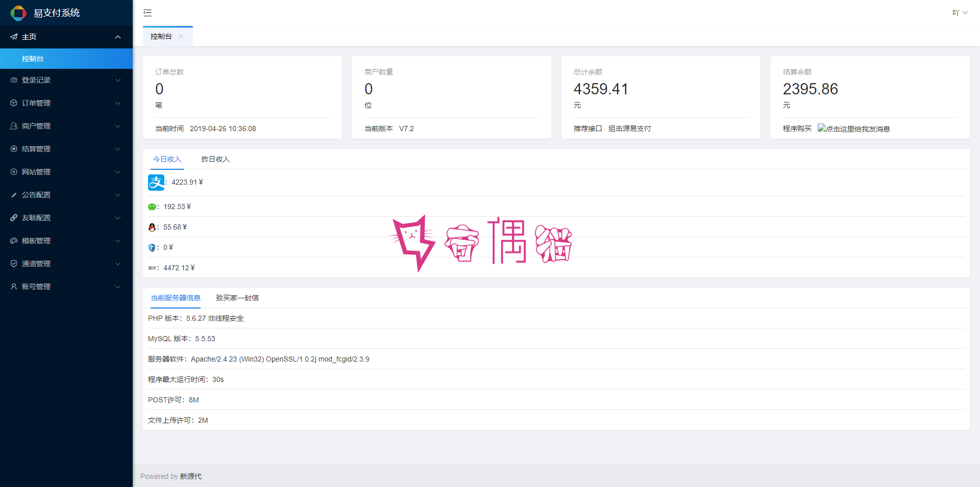This screenshot has height=487, width=980.
Task: Click the 文件上传许可 2M row
Action: [556, 420]
